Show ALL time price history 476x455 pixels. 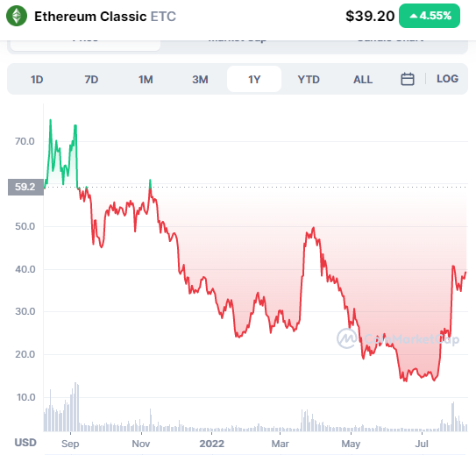pyautogui.click(x=363, y=80)
